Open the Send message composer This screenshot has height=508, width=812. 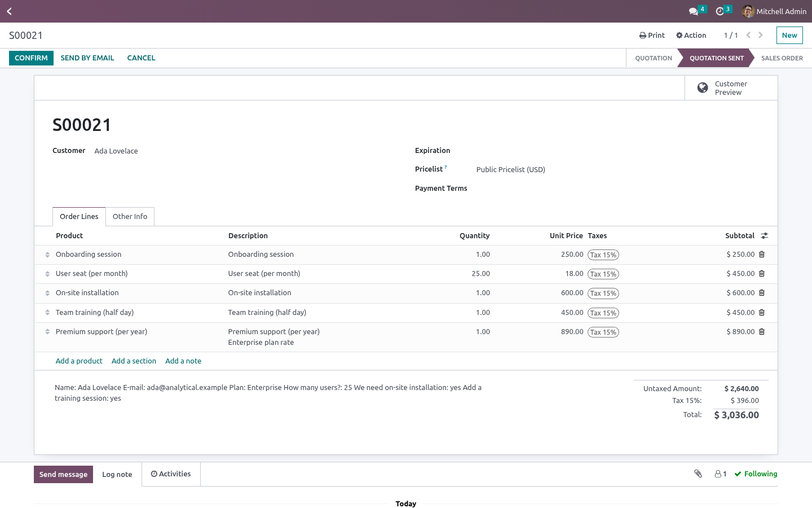click(63, 475)
